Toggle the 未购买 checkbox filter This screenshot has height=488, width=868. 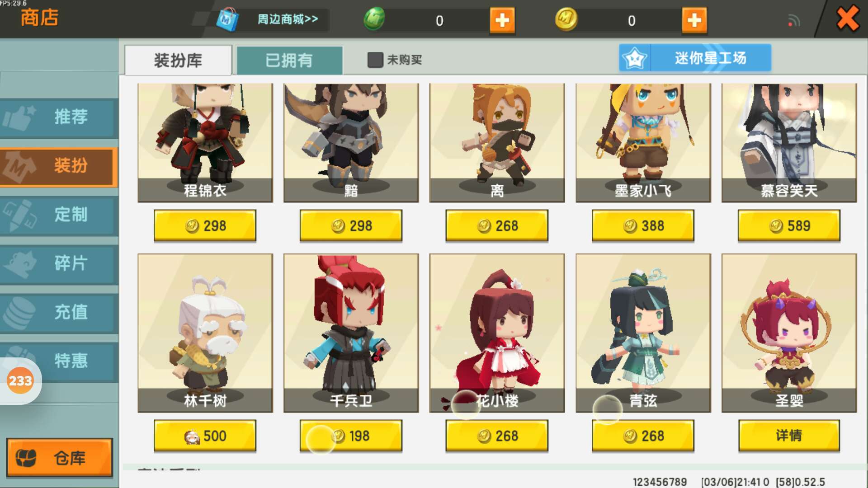coord(375,60)
